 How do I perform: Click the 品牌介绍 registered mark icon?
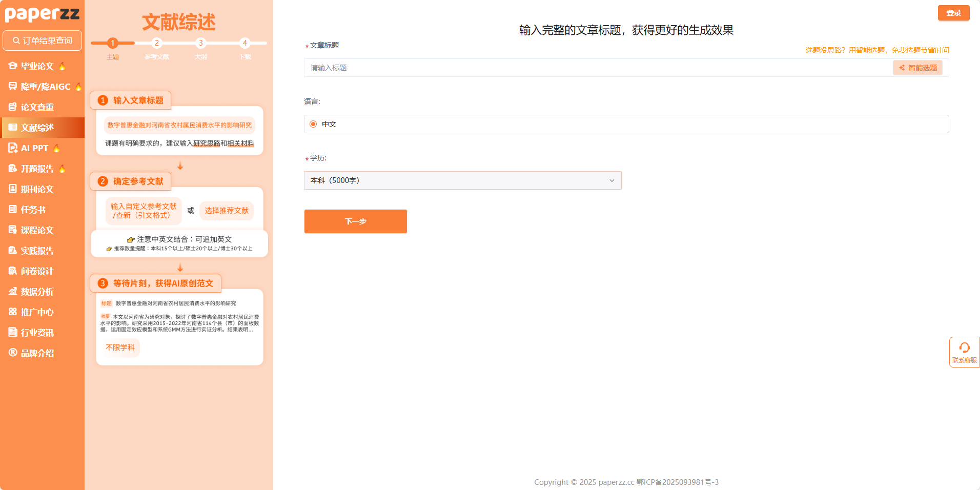click(13, 353)
